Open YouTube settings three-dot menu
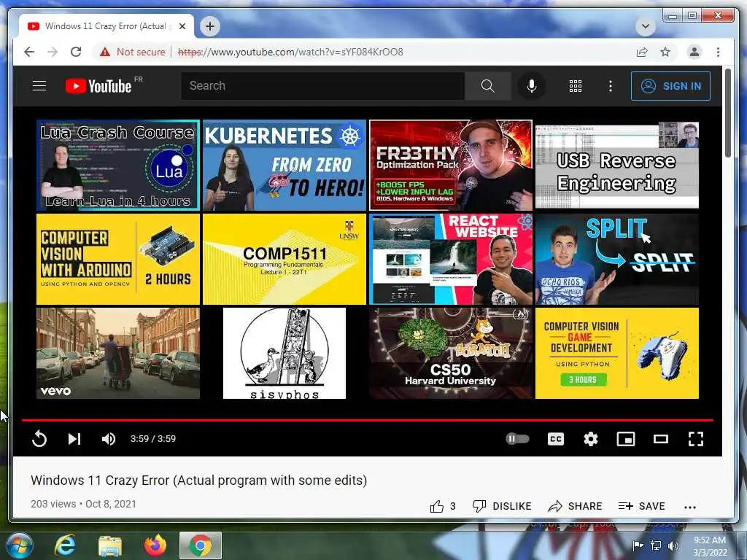747x560 pixels. click(x=611, y=86)
